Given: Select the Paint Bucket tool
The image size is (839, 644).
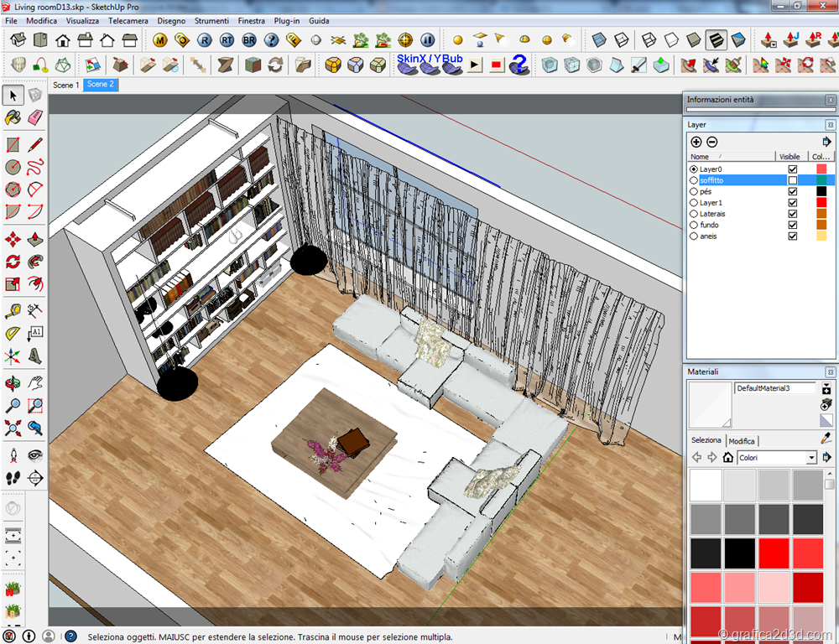Looking at the screenshot, I should click(x=13, y=117).
